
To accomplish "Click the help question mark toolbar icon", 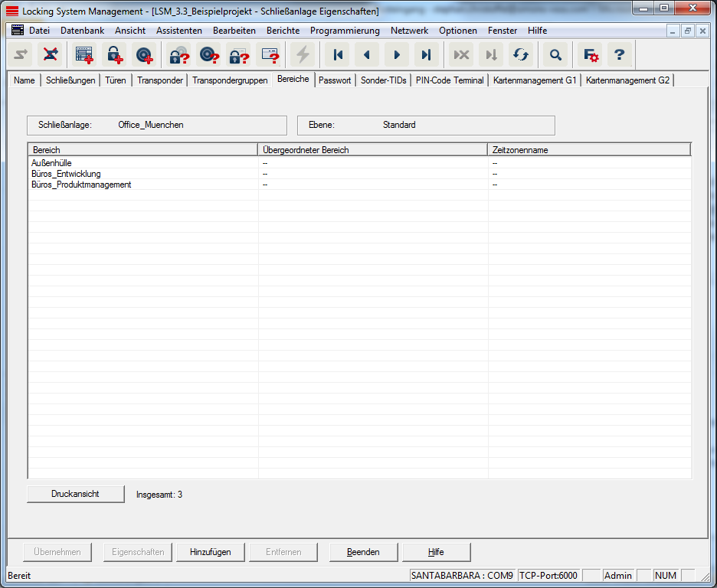I will [x=620, y=55].
